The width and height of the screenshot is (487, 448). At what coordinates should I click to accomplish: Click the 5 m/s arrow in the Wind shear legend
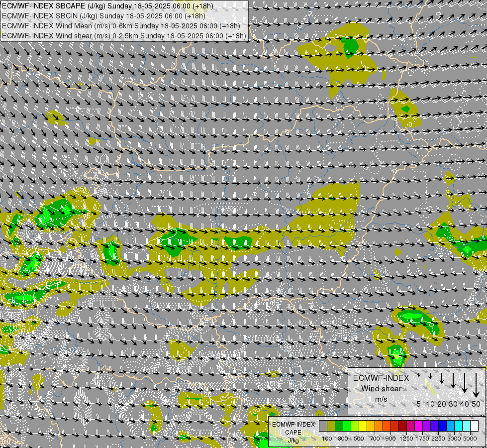(x=419, y=375)
